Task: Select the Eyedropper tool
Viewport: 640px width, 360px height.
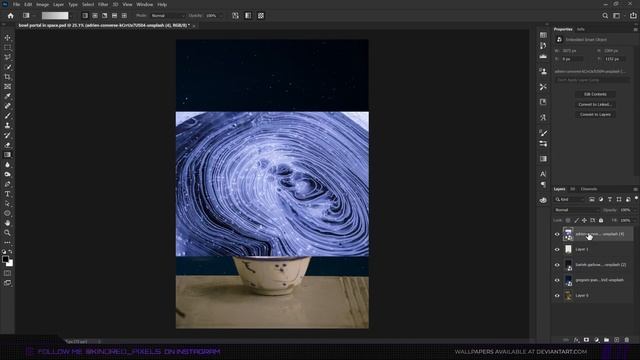Action: (x=7, y=96)
